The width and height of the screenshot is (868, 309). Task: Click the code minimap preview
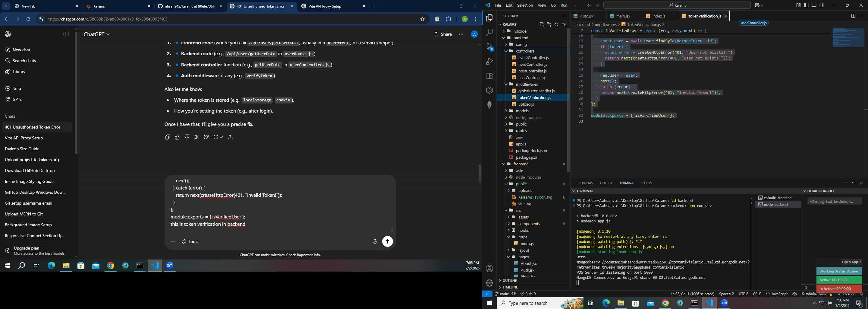pyautogui.click(x=848, y=38)
